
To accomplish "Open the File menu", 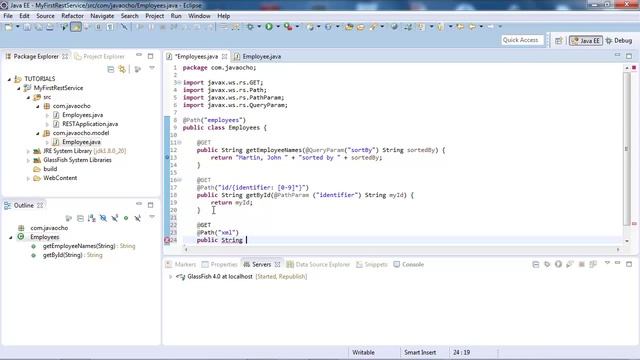I will [x=8, y=16].
